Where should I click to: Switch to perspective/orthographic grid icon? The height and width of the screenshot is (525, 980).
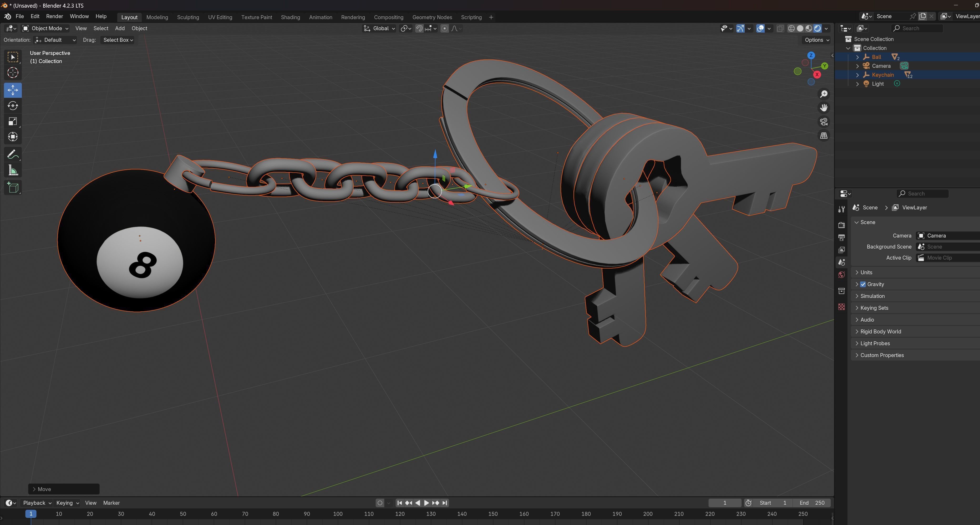(824, 136)
